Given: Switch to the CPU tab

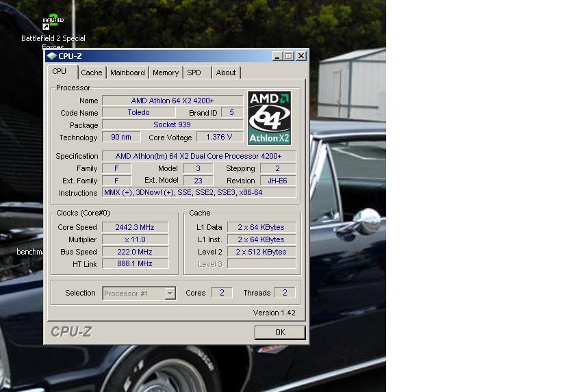Looking at the screenshot, I should [x=59, y=71].
